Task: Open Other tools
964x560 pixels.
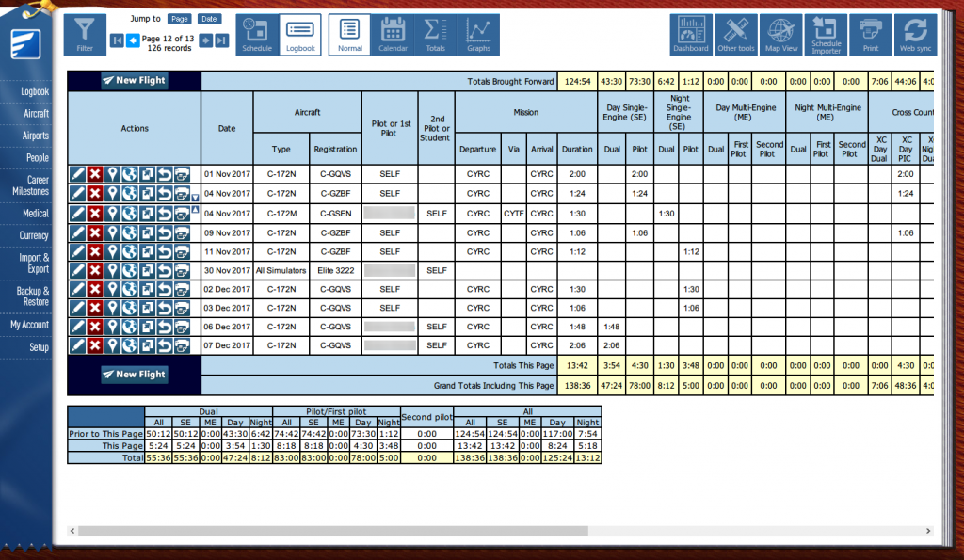Action: pyautogui.click(x=736, y=35)
